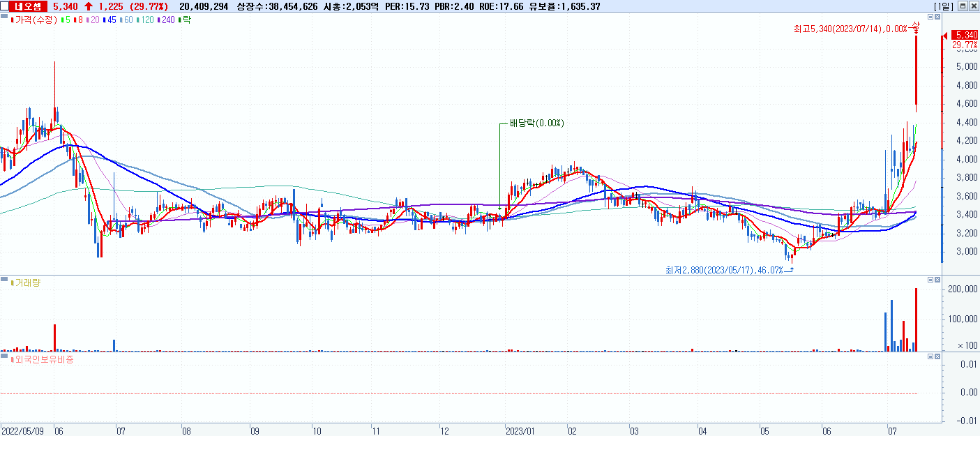The height and width of the screenshot is (452, 980).
Task: Close the 외국인보유비중 pane
Action: coord(937,356)
